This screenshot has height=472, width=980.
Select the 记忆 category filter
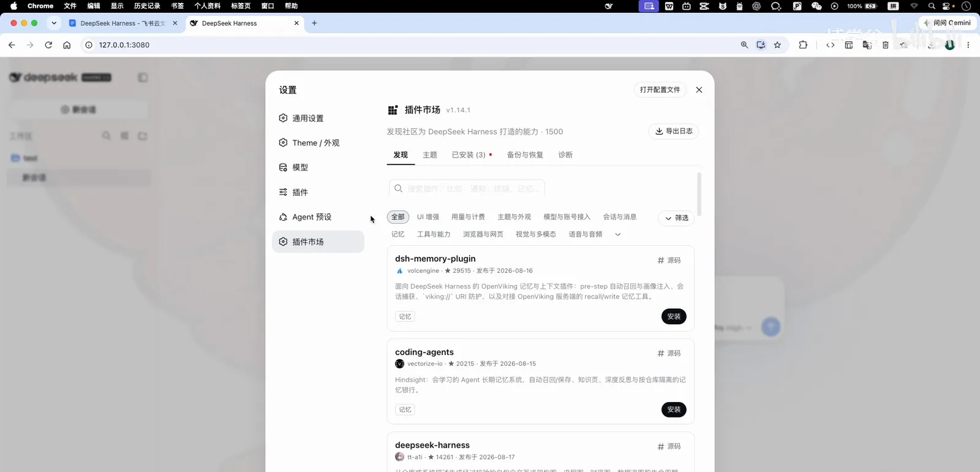398,234
